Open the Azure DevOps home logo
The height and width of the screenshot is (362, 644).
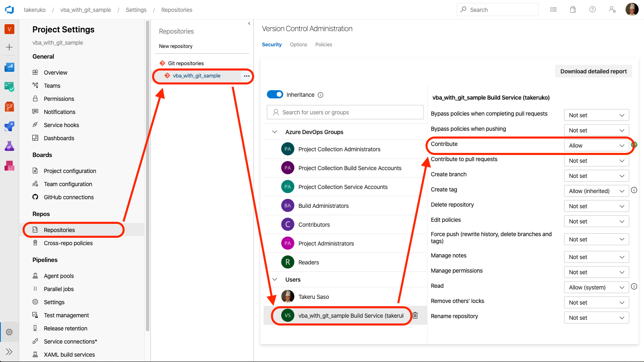(x=9, y=9)
